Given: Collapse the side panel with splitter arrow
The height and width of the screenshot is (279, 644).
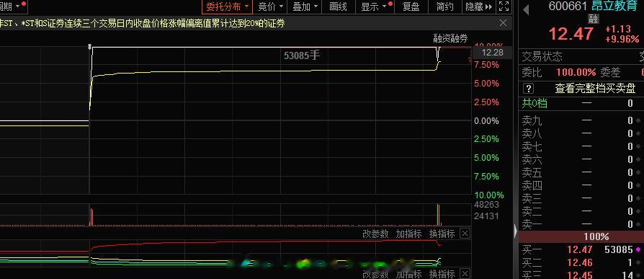Looking at the screenshot, I should (516, 231).
